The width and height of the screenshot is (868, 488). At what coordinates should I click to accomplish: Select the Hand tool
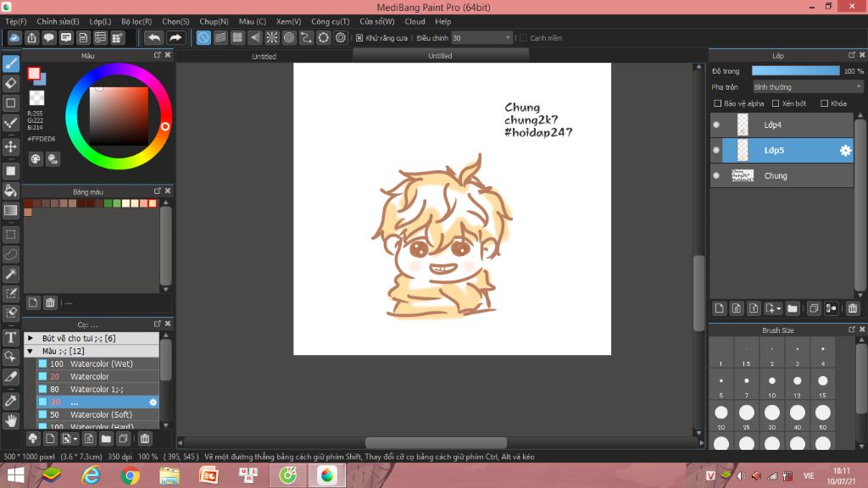(10, 421)
